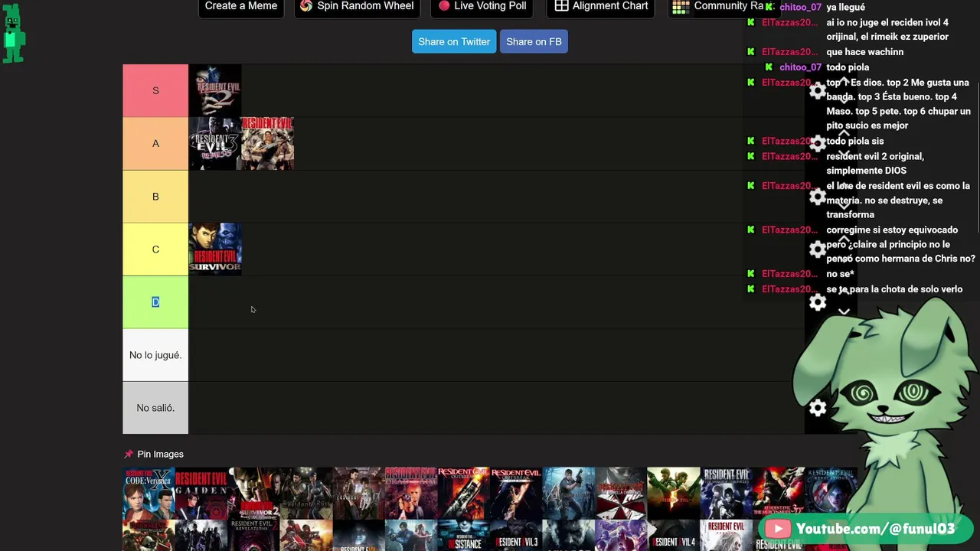Open settings gear for the S tier row
The image size is (980, 551).
point(818,91)
